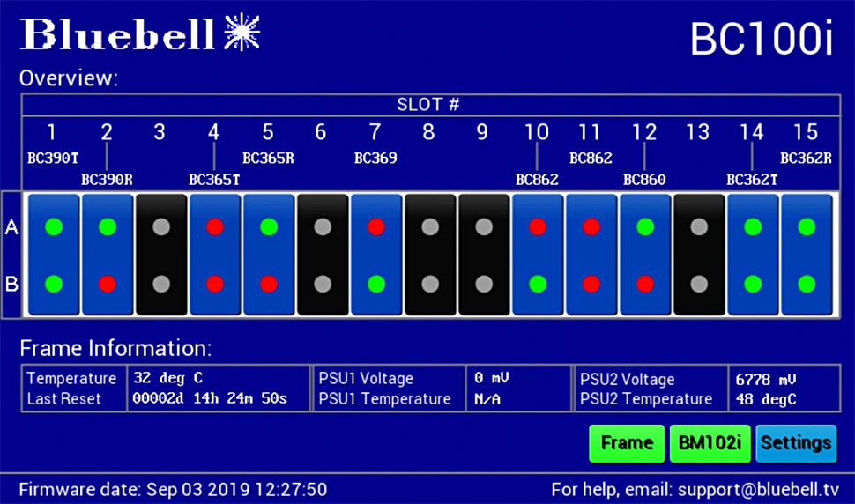
Task: Click the last reset time value
Action: [x=210, y=398]
